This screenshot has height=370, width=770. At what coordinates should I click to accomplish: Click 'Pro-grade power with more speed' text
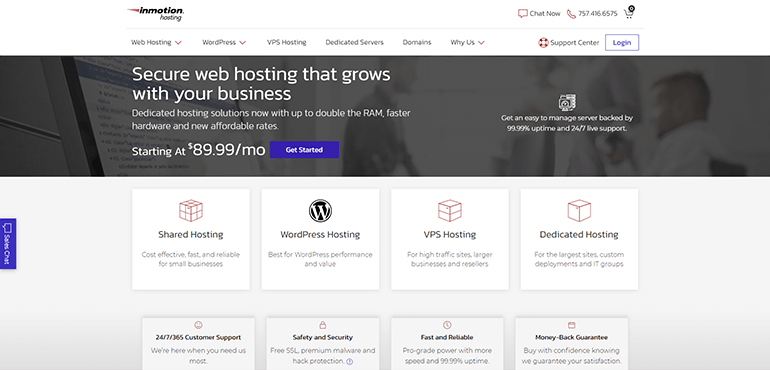tap(447, 356)
